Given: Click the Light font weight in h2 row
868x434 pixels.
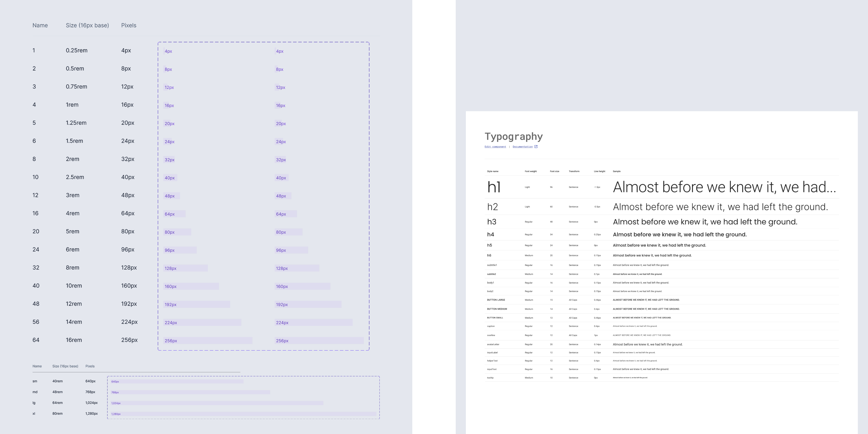Looking at the screenshot, I should [x=527, y=207].
